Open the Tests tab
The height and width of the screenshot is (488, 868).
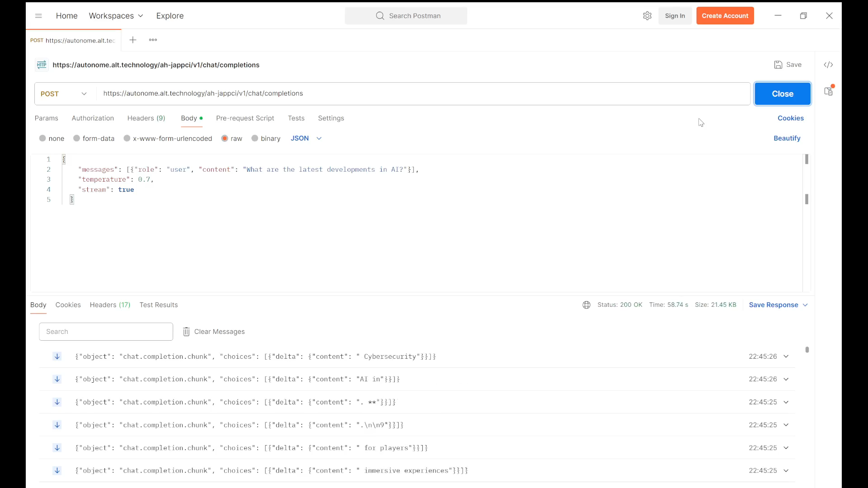[x=296, y=118]
